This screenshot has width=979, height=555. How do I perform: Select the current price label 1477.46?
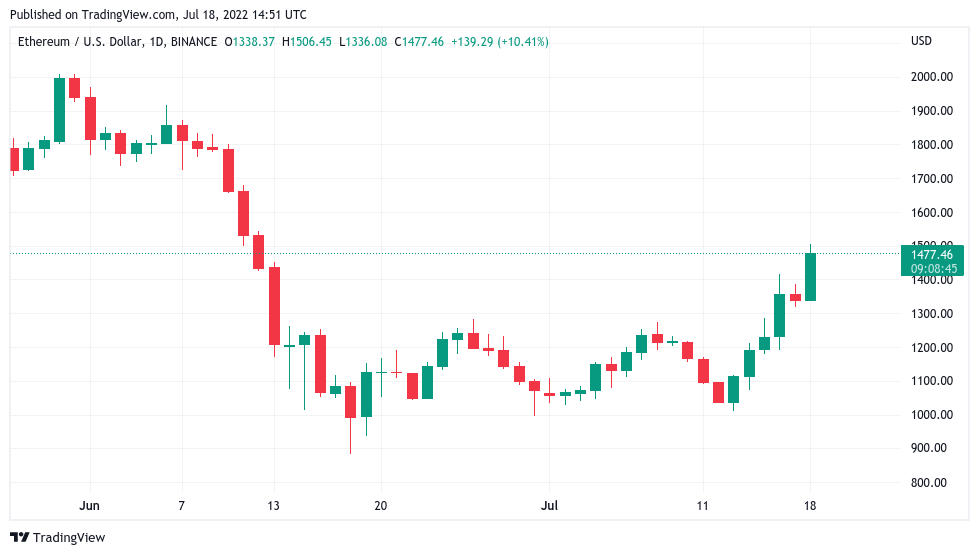coord(932,255)
